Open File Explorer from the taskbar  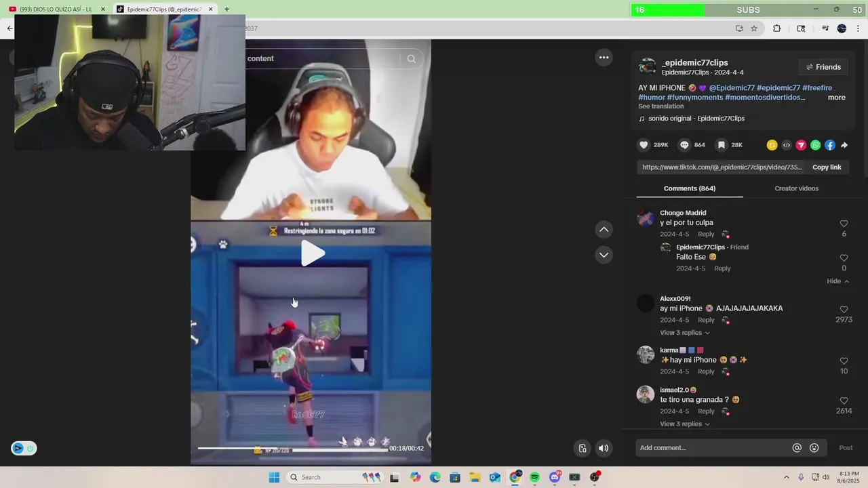pyautogui.click(x=475, y=477)
